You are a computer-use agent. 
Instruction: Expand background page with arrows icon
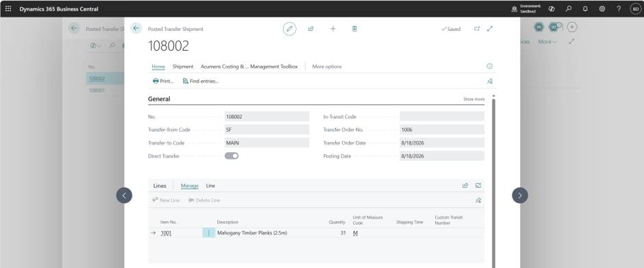pyautogui.click(x=571, y=42)
